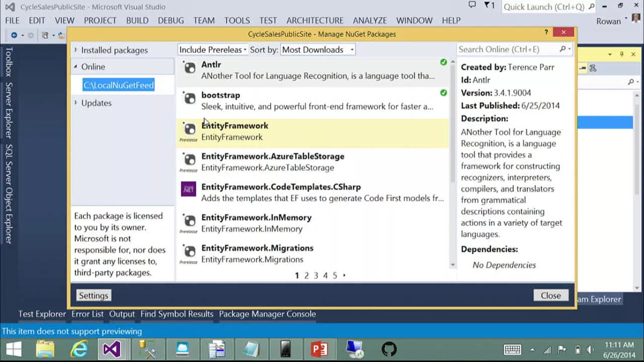
Task: Expand the Updates node
Action: 76,103
